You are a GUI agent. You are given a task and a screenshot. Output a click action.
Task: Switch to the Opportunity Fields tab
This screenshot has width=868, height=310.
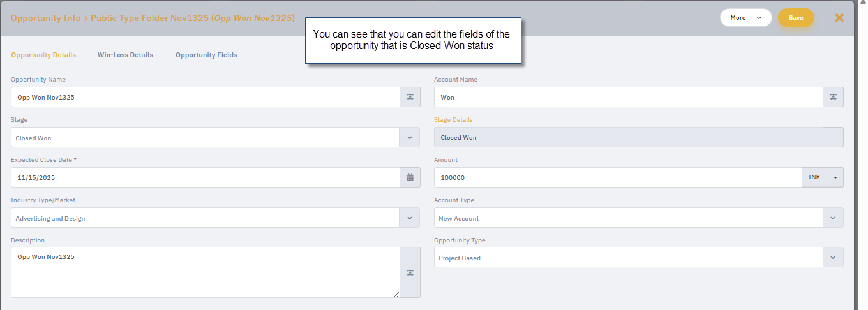pos(206,55)
